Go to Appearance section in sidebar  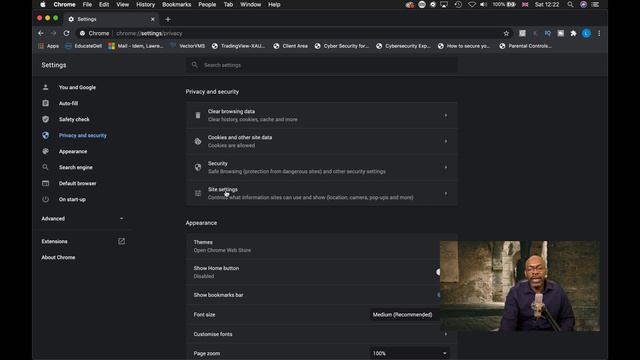[73, 151]
